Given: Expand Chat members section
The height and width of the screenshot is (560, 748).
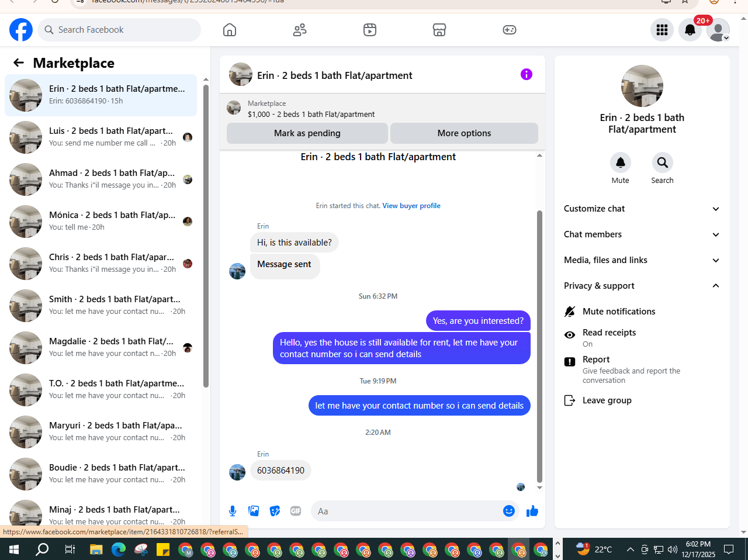Looking at the screenshot, I should point(642,234).
